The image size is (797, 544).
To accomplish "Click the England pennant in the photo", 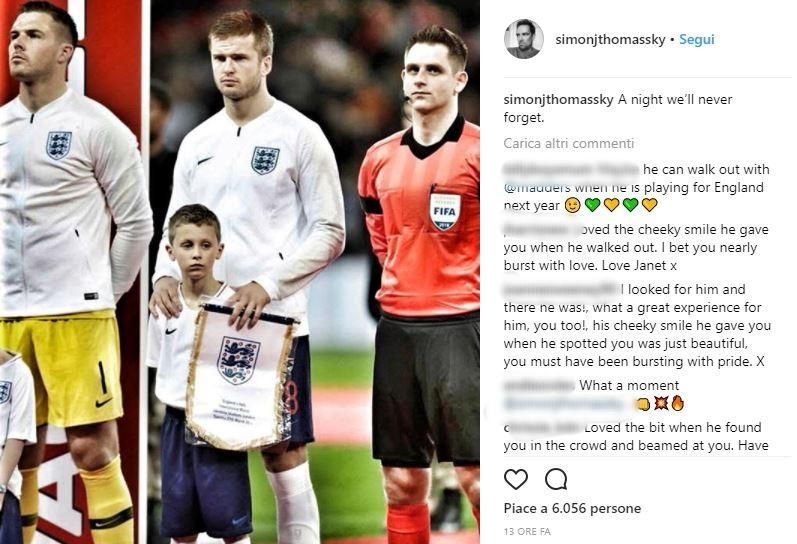I will pos(240,376).
